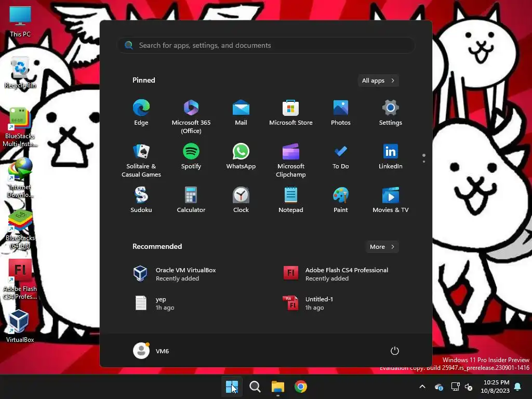Viewport: 532px width, 399px height.
Task: Expand the All apps list
Action: click(378, 81)
